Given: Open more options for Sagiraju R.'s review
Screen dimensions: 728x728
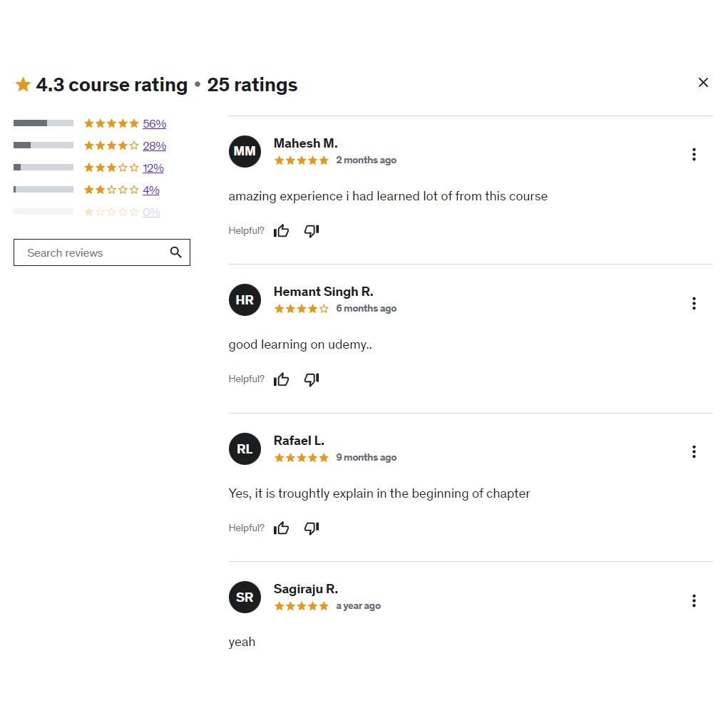Looking at the screenshot, I should [694, 601].
